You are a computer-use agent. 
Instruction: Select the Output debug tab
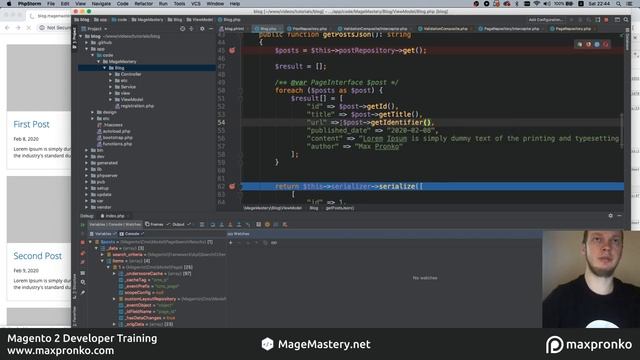tap(178, 224)
